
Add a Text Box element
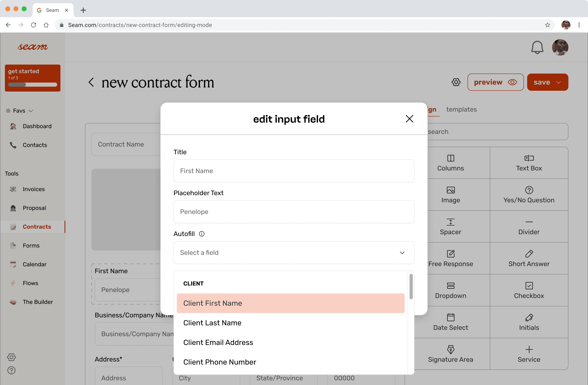click(529, 163)
